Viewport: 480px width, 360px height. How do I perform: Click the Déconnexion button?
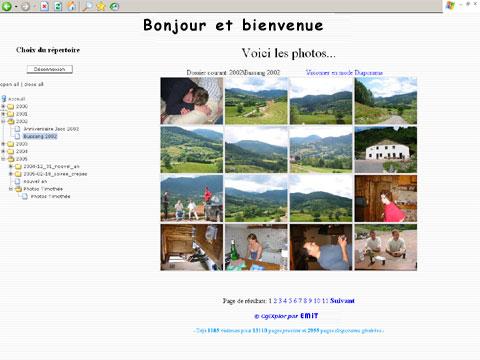[x=50, y=69]
